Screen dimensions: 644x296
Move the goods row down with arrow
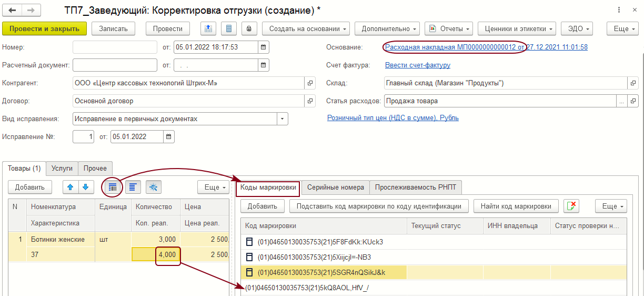click(86, 187)
